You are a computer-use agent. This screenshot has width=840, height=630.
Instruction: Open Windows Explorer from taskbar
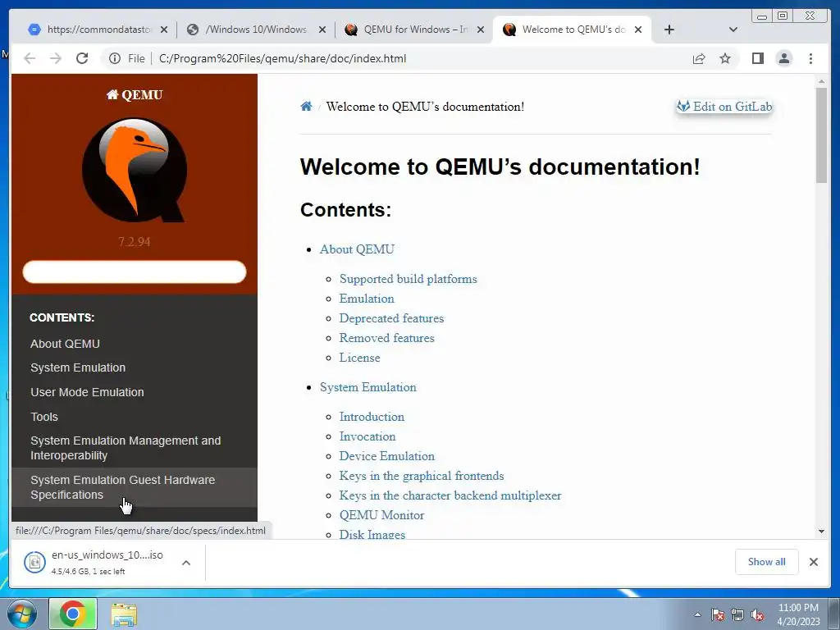(x=124, y=614)
